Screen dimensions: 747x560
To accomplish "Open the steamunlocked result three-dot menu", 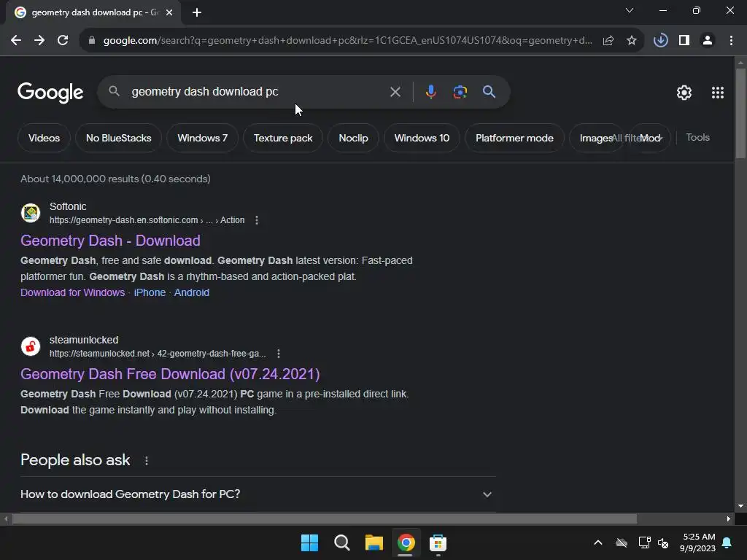I will (279, 354).
